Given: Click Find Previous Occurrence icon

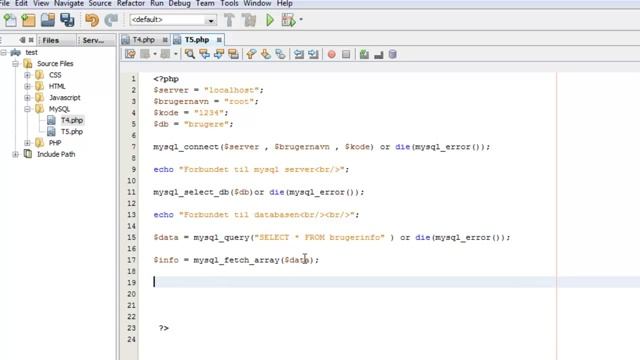Looking at the screenshot, I should (x=204, y=54).
